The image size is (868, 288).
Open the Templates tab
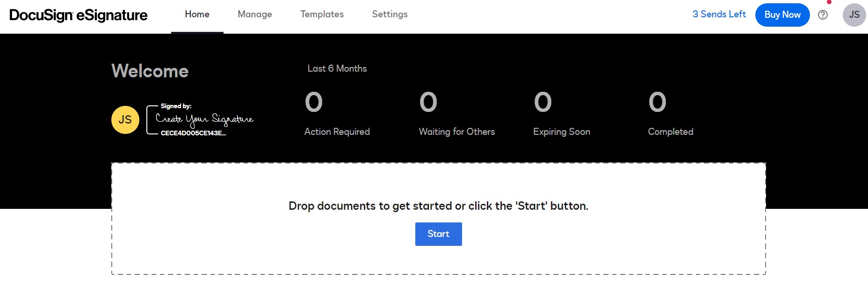click(322, 15)
